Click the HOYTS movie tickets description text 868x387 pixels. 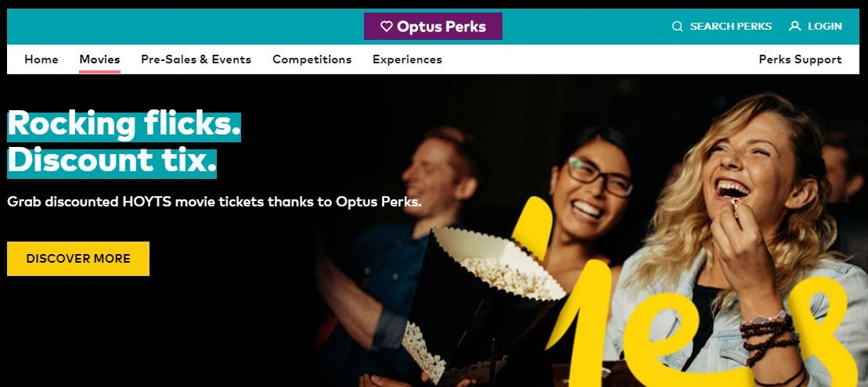(x=214, y=202)
